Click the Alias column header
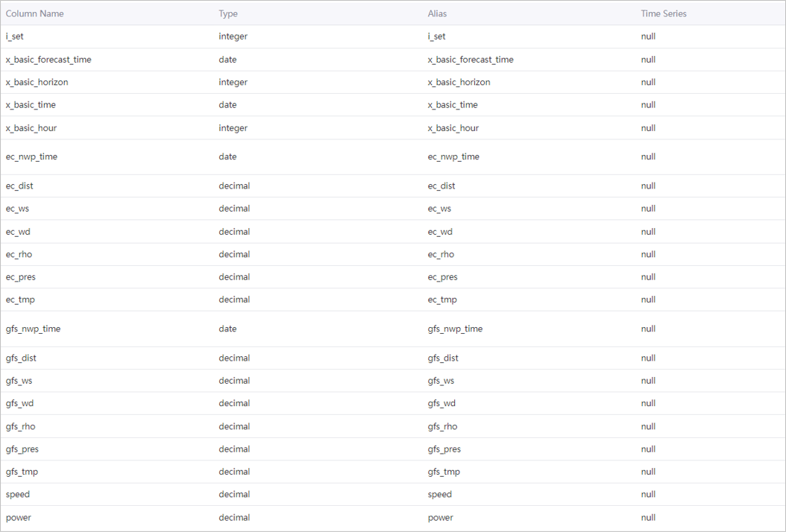The image size is (786, 532). (x=438, y=13)
